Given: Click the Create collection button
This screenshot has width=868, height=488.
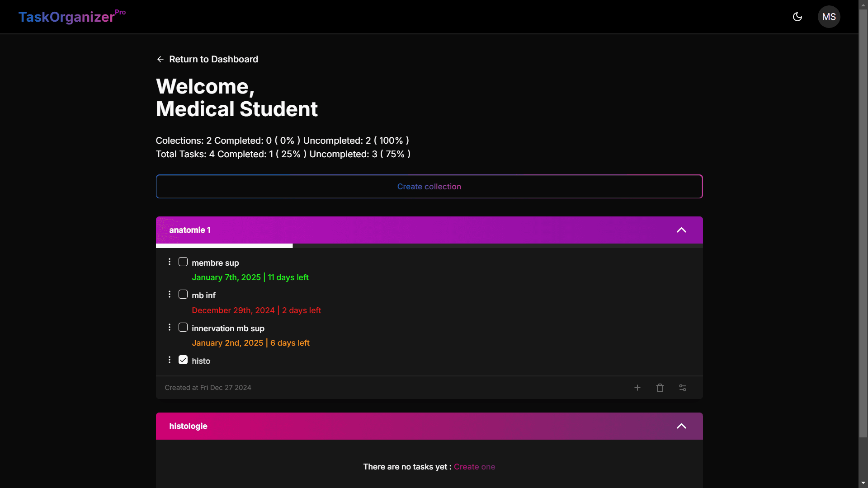Looking at the screenshot, I should pyautogui.click(x=429, y=187).
